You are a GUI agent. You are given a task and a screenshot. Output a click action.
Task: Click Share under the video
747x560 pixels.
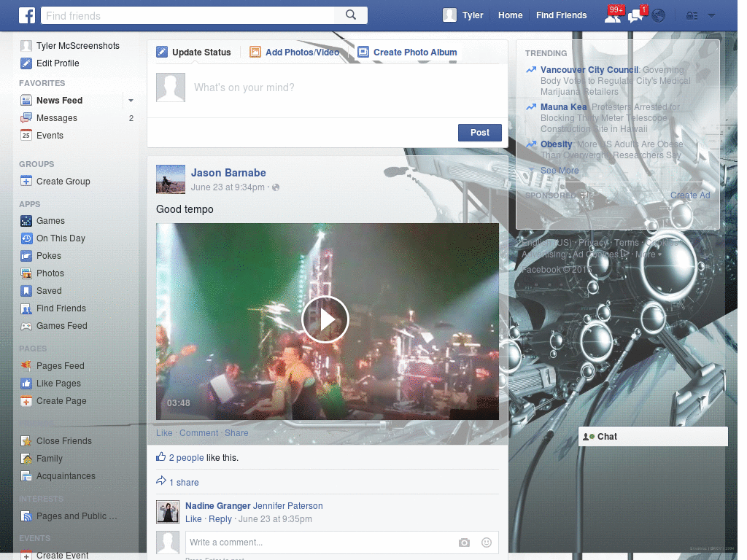pos(236,433)
